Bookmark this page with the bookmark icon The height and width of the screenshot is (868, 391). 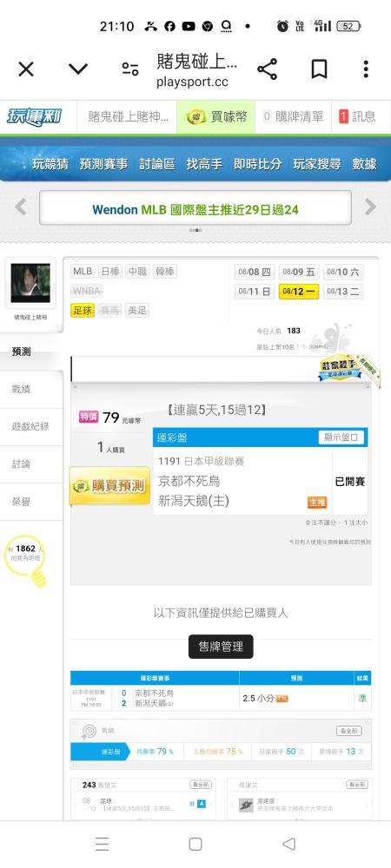[x=319, y=69]
